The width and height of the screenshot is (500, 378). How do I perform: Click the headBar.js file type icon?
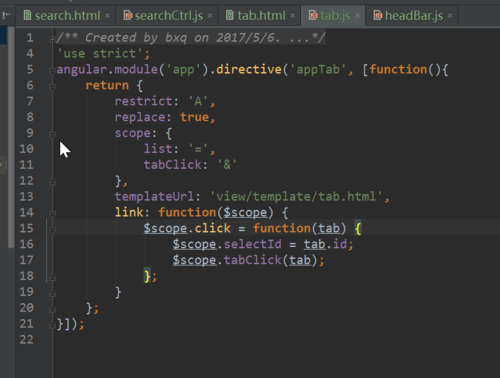377,15
